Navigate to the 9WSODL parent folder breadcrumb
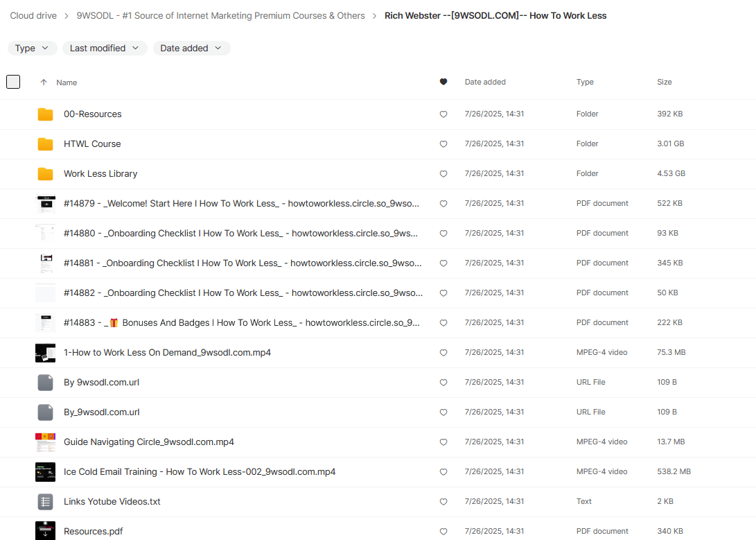 coord(220,15)
